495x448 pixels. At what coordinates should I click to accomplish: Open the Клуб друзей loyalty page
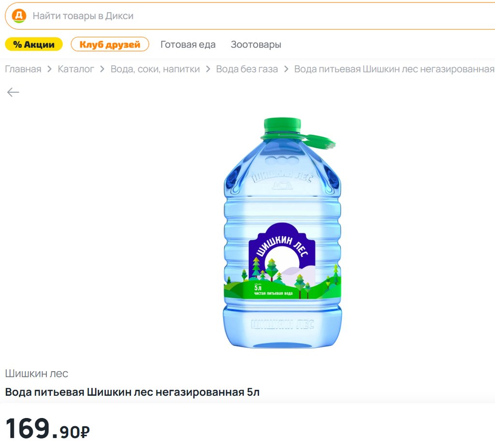pyautogui.click(x=110, y=44)
